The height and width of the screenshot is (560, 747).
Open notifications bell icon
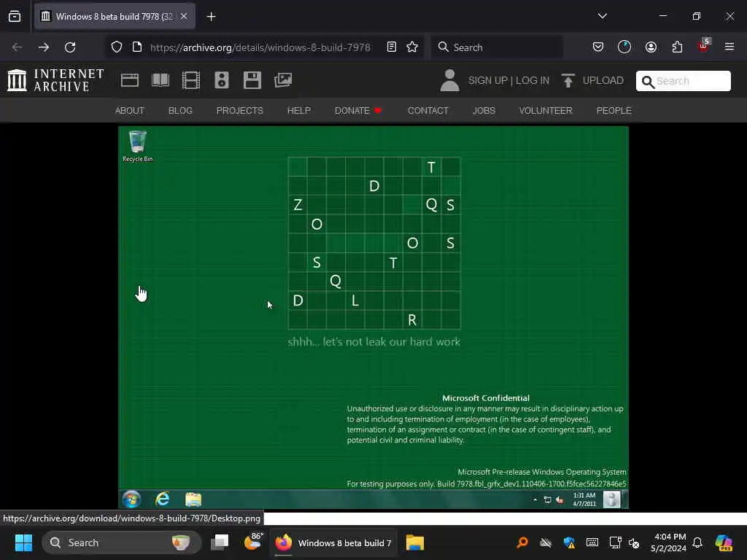(697, 542)
